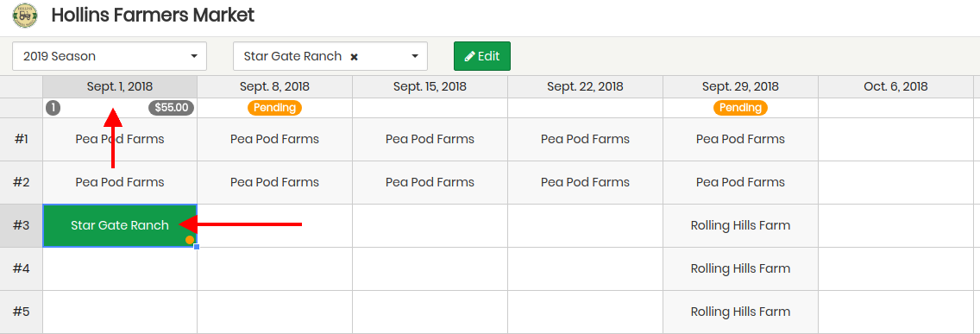Clear Star Gate Ranch vendor filter (x)
Screen dimensions: 980x334
pos(354,57)
